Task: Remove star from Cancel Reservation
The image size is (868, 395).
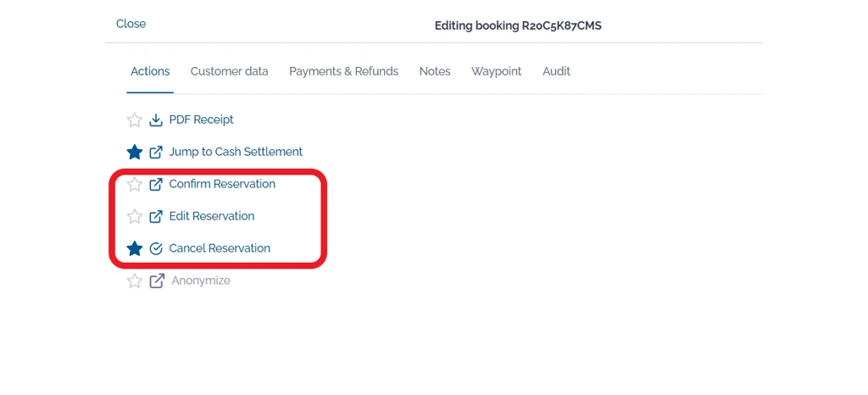Action: 135,249
